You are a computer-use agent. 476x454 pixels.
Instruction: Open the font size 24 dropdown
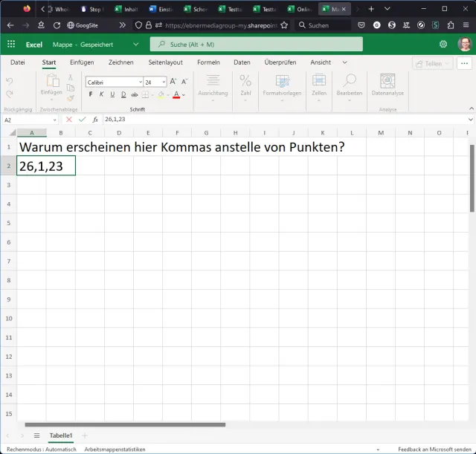tap(164, 82)
